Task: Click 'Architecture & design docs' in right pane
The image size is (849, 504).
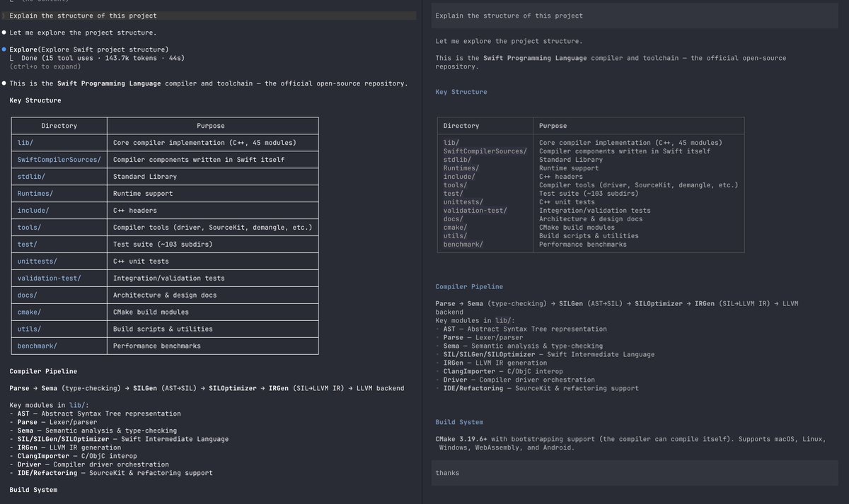Action: click(591, 219)
